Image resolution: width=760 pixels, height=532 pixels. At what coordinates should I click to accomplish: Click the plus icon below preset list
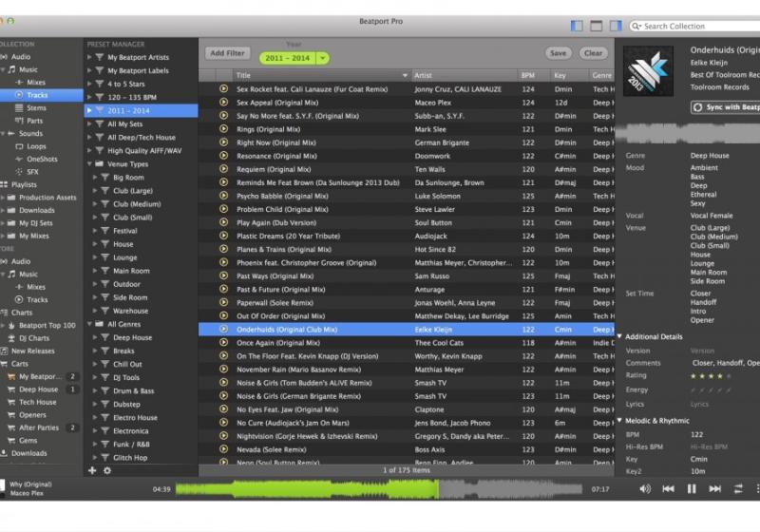pos(92,470)
